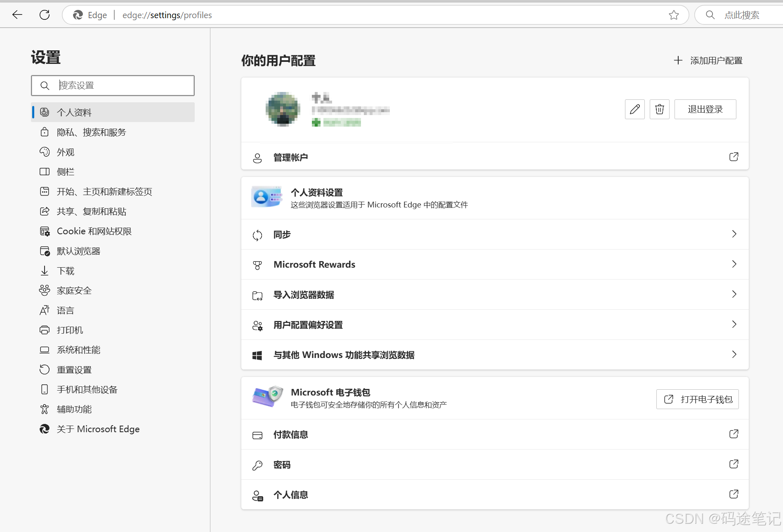Click the profile avatar picture
Viewport: 783px width, 532px height.
[283, 109]
